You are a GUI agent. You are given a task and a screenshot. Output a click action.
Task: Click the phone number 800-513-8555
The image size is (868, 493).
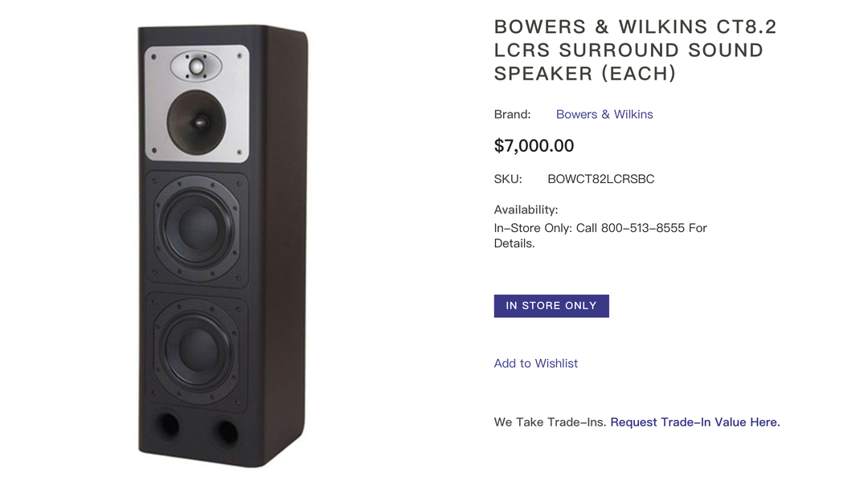pos(643,228)
